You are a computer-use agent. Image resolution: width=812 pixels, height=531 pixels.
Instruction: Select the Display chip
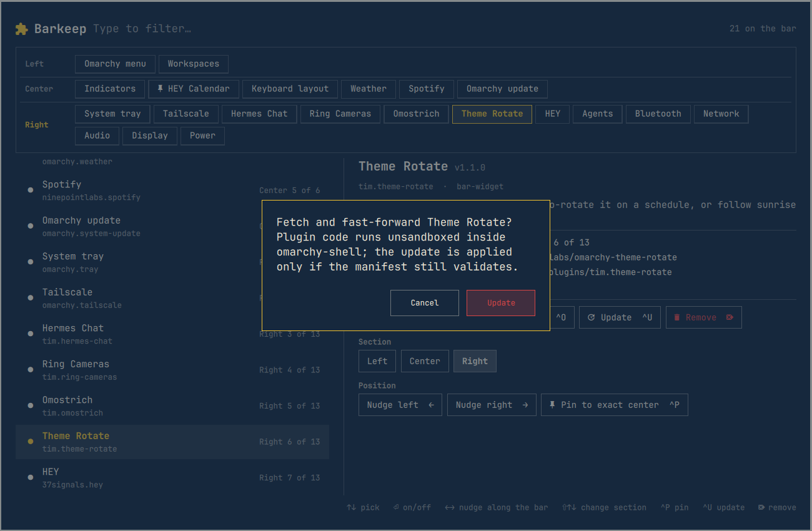(x=150, y=136)
